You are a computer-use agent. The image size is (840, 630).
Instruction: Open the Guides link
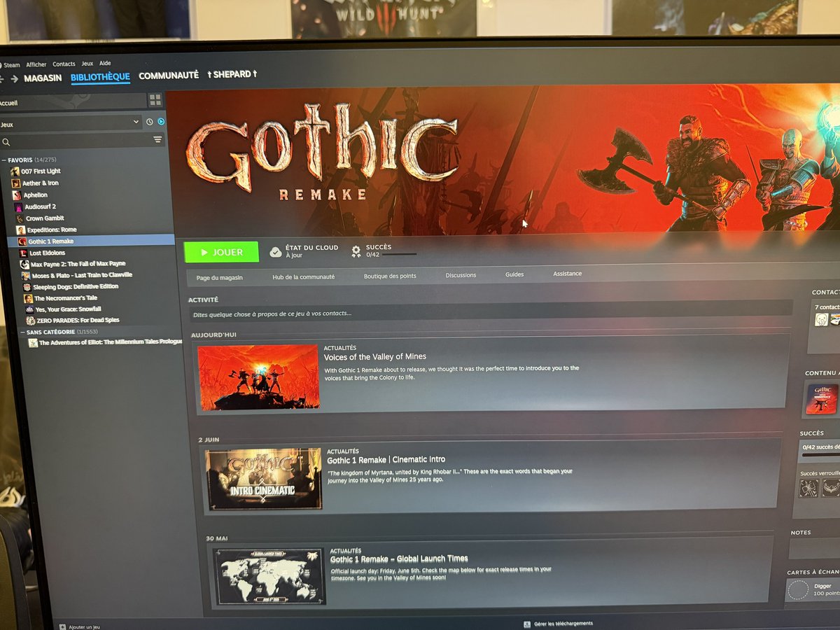click(x=514, y=274)
